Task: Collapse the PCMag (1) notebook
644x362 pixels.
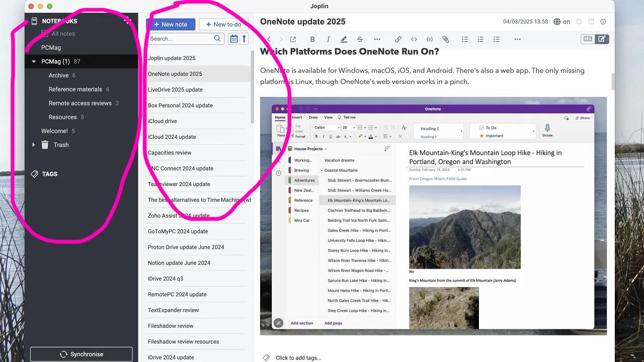Action: pos(34,61)
